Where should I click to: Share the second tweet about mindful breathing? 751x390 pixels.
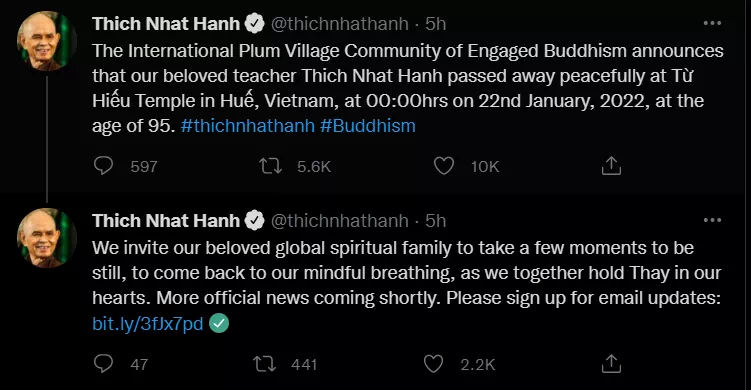[x=611, y=364]
